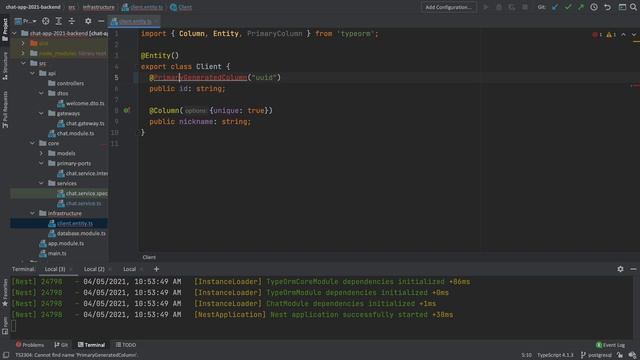The width and height of the screenshot is (640, 360).
Task: Click TypeScript 4.1.3 in status bar
Action: (x=555, y=355)
